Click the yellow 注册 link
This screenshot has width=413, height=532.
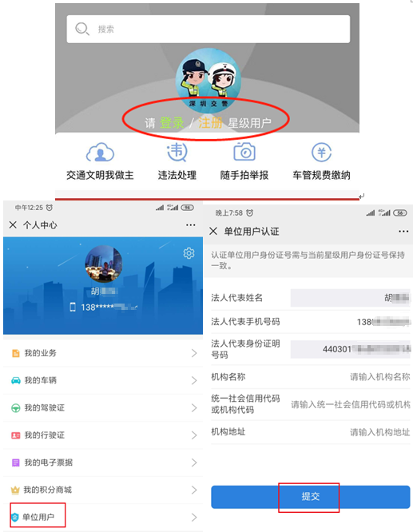click(210, 123)
